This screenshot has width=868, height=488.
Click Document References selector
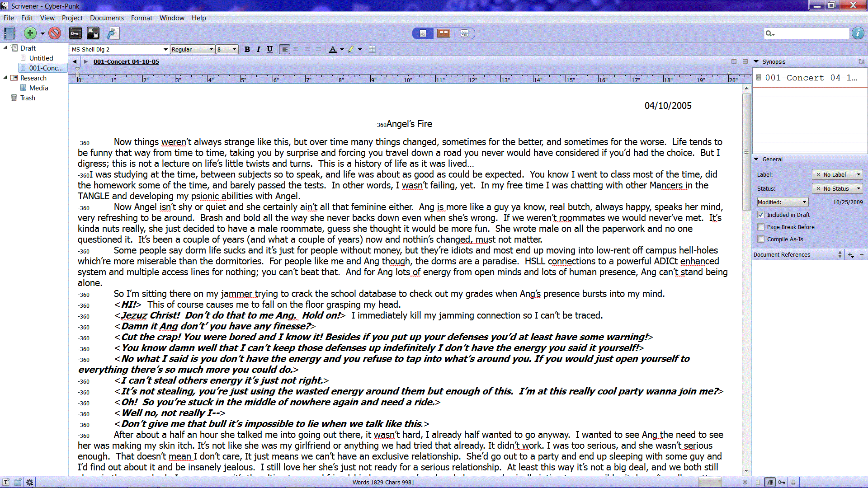(798, 255)
